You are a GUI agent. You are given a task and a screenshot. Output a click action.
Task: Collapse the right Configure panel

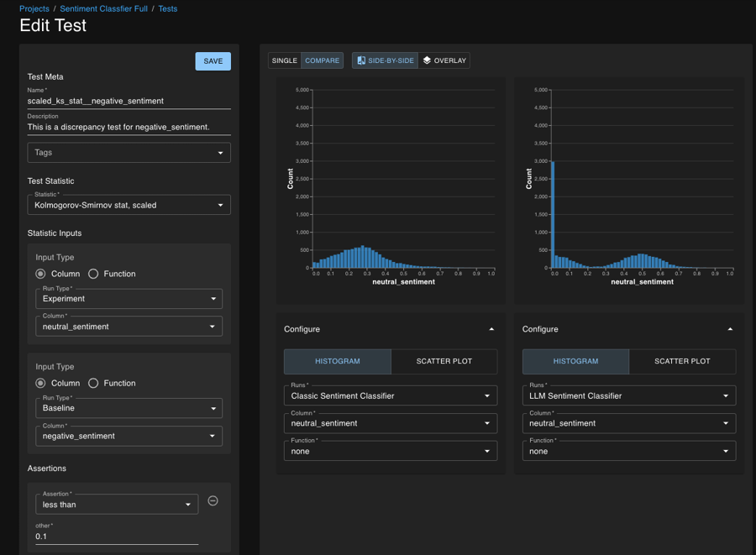pos(730,329)
